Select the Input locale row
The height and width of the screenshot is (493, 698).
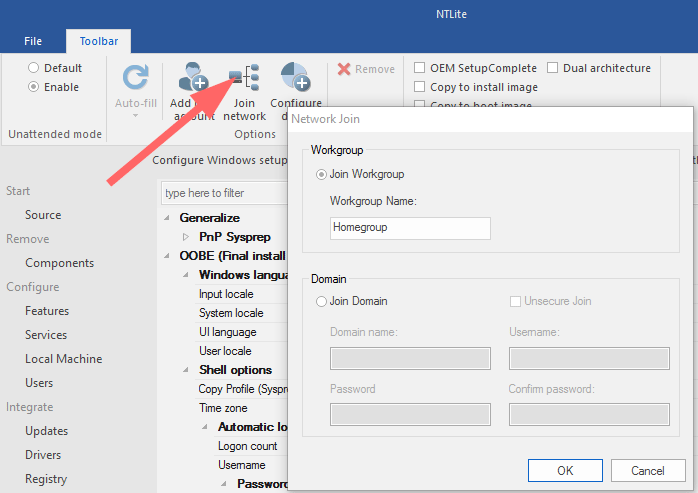(x=241, y=294)
